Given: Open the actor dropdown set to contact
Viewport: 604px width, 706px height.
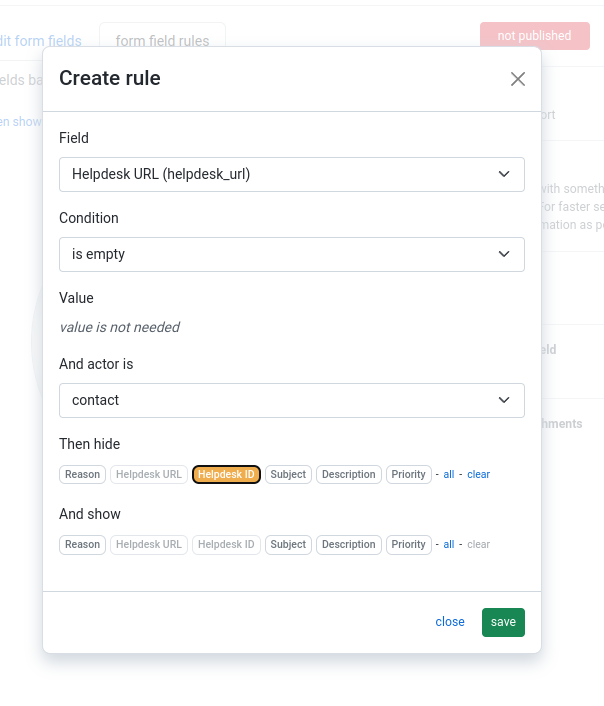Looking at the screenshot, I should (x=291, y=400).
